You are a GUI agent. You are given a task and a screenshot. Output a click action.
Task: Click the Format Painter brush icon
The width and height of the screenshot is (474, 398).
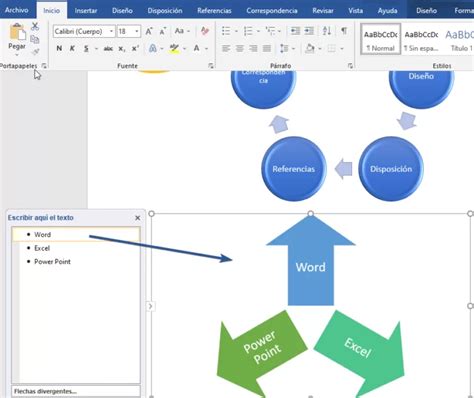(35, 52)
